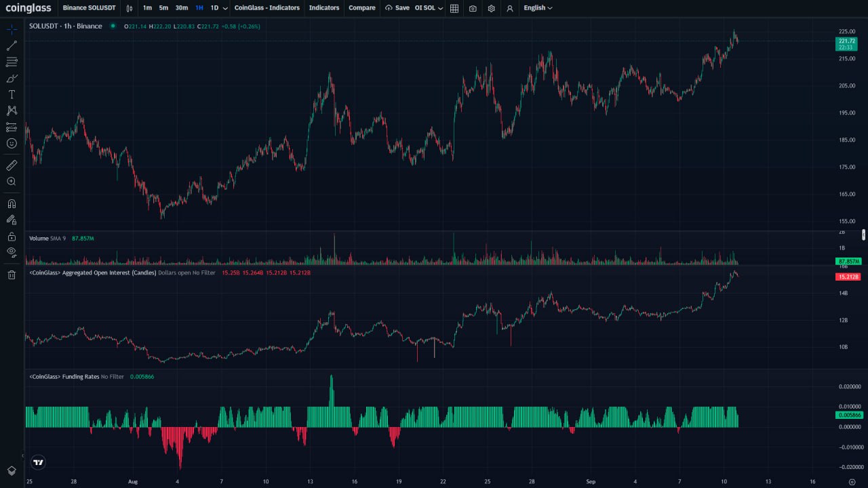The width and height of the screenshot is (868, 488).
Task: Open the Fibonacci retracement tools
Action: click(12, 62)
